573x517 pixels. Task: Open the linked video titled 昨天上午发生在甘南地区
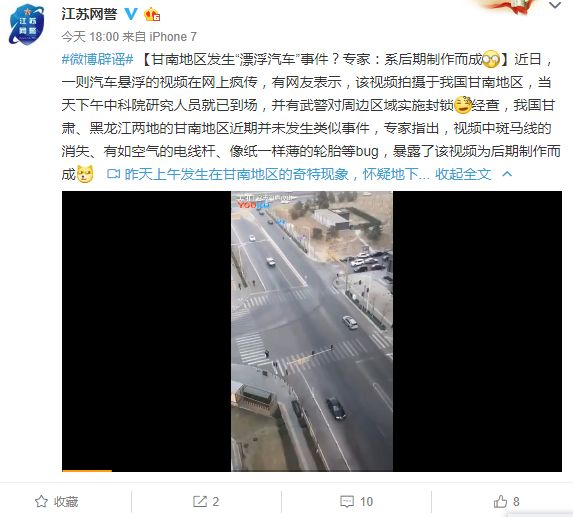click(x=268, y=174)
